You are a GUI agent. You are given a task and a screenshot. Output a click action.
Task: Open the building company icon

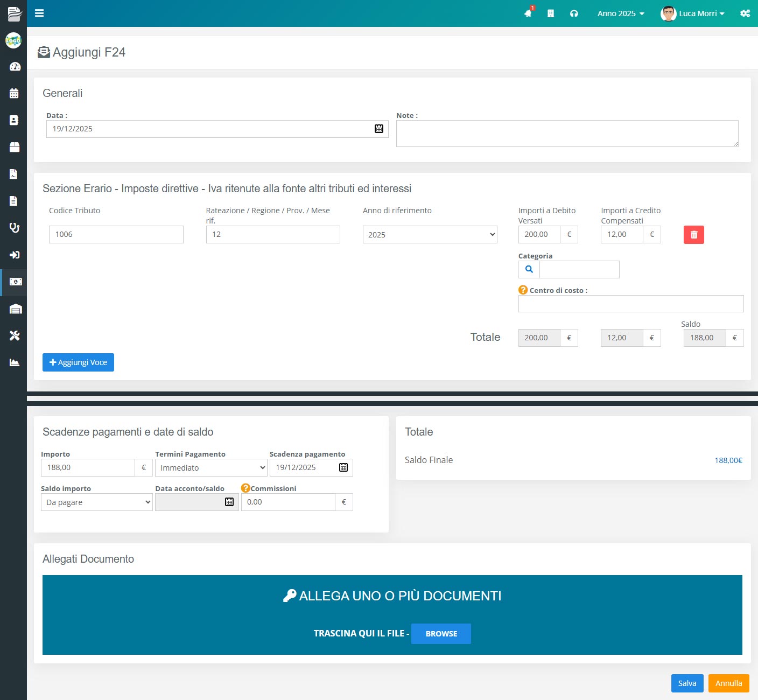coord(551,13)
